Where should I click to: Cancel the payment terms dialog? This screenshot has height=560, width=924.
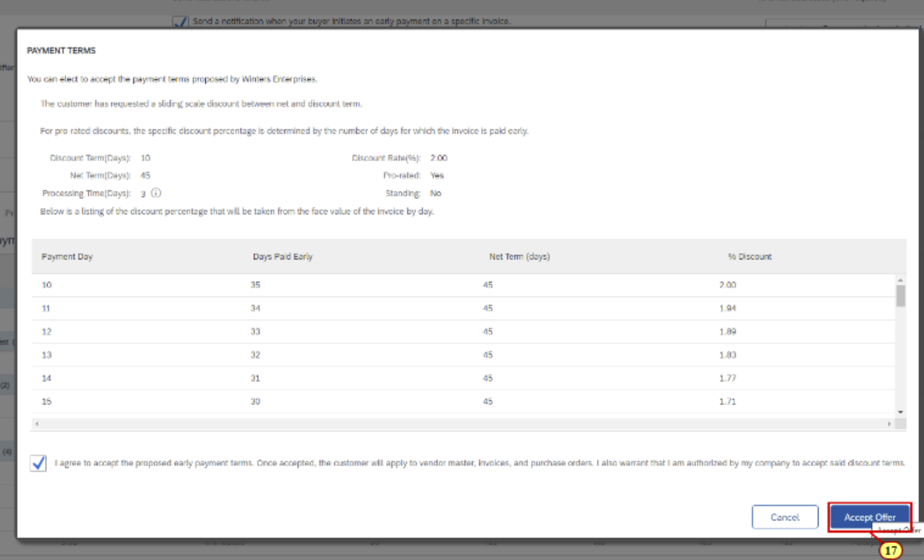tap(785, 517)
